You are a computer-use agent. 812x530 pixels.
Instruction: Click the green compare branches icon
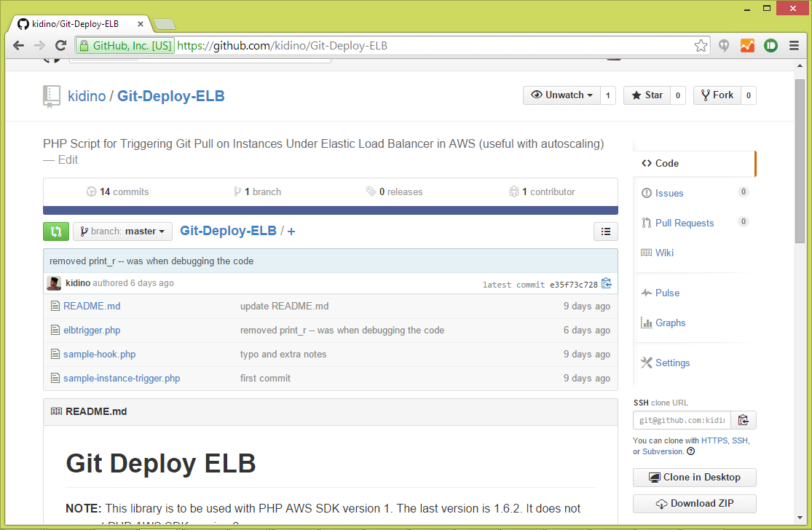click(56, 231)
